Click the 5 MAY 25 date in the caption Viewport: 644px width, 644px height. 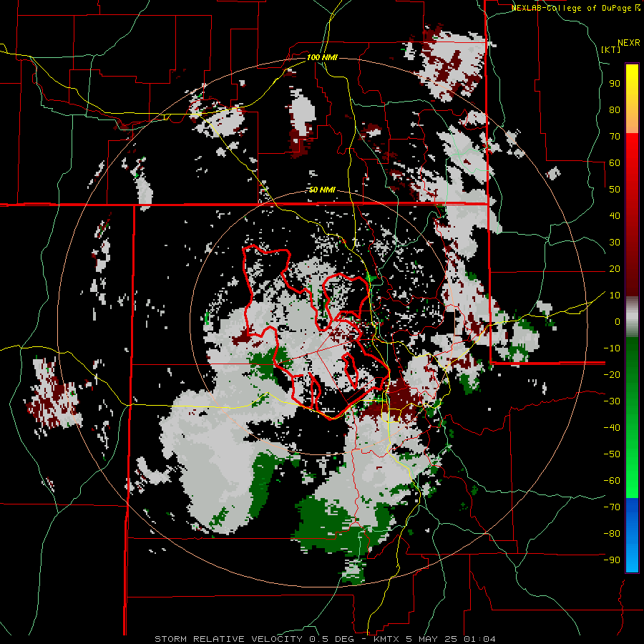pyautogui.click(x=431, y=639)
